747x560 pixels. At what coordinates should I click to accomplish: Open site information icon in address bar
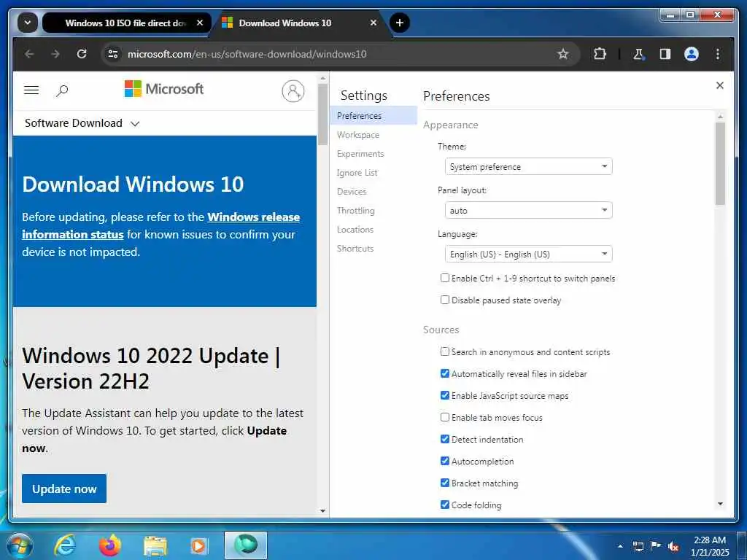pos(113,54)
